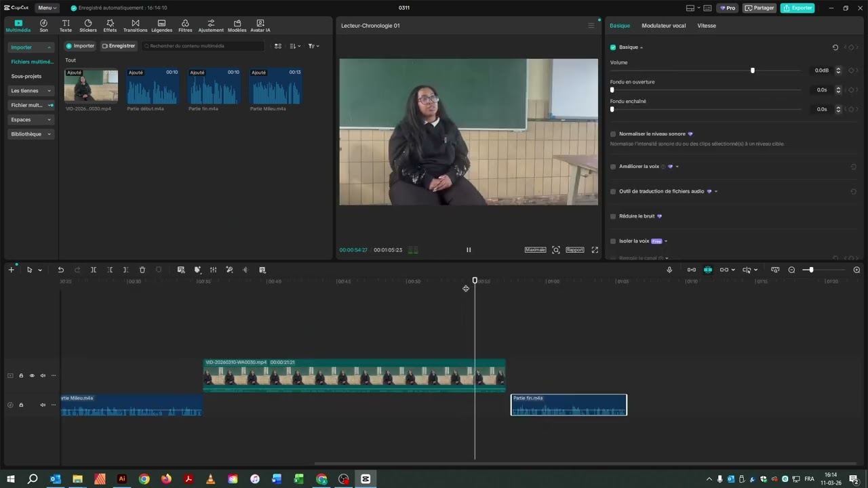Click the split clip tool icon

coord(94,270)
